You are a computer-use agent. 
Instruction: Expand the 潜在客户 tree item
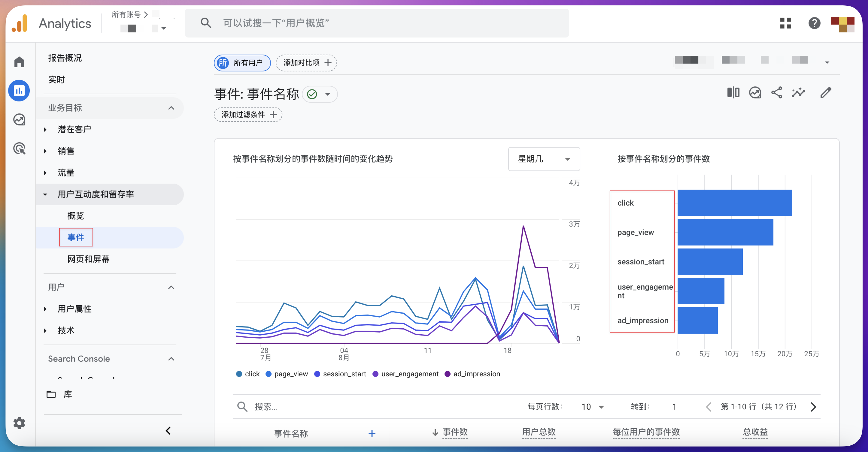45,130
